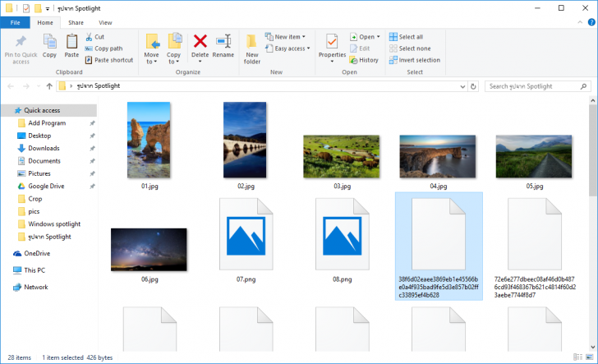Image resolution: width=598 pixels, height=364 pixels.
Task: Open Customize Quick Access Toolbar dropdown
Action: [48, 8]
